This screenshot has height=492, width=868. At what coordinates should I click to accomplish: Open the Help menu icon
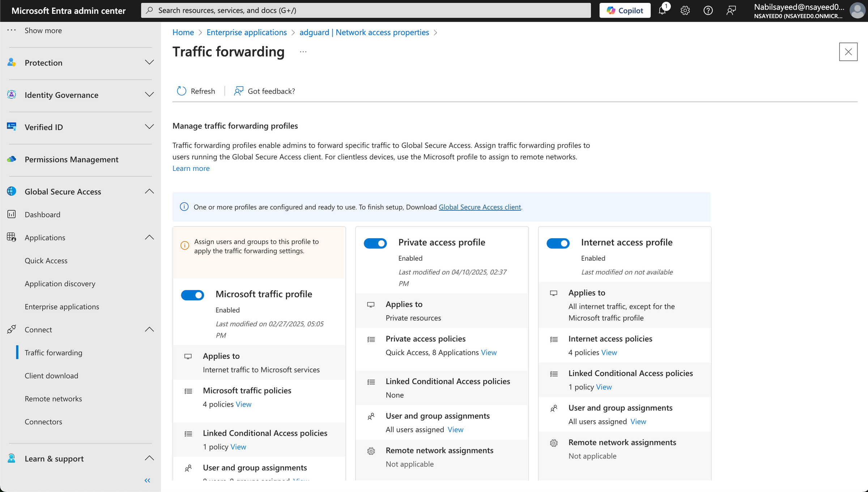click(x=708, y=10)
